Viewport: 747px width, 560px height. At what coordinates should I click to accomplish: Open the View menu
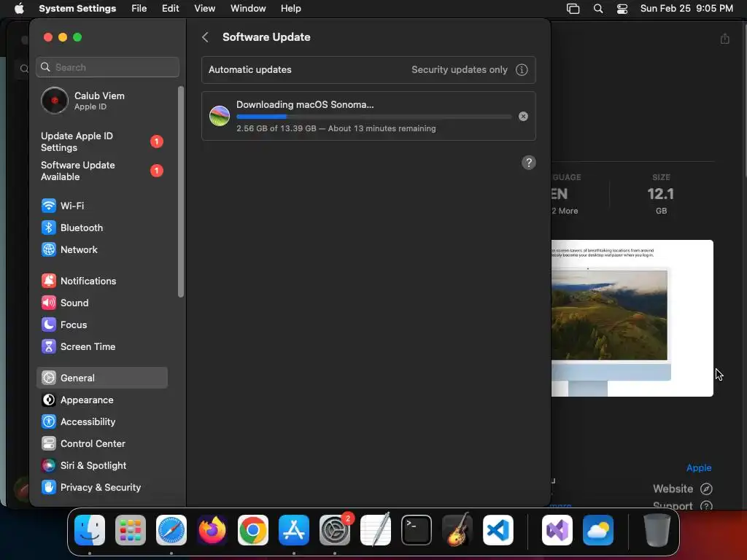(x=204, y=9)
